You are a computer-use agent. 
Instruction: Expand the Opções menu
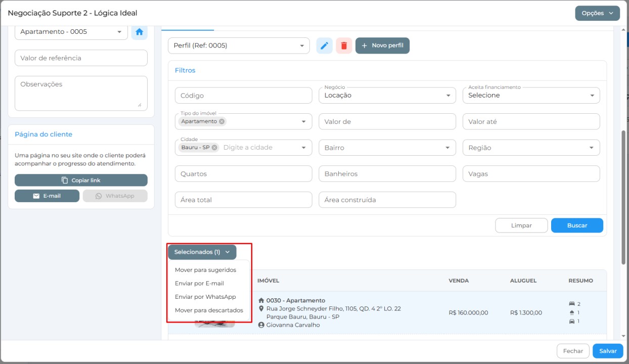tap(597, 13)
